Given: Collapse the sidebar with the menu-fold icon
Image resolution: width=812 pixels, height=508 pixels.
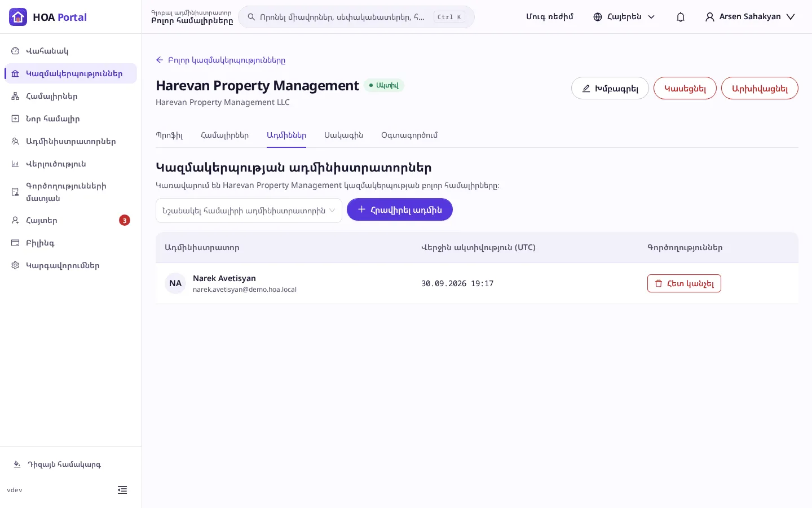Looking at the screenshot, I should point(122,490).
